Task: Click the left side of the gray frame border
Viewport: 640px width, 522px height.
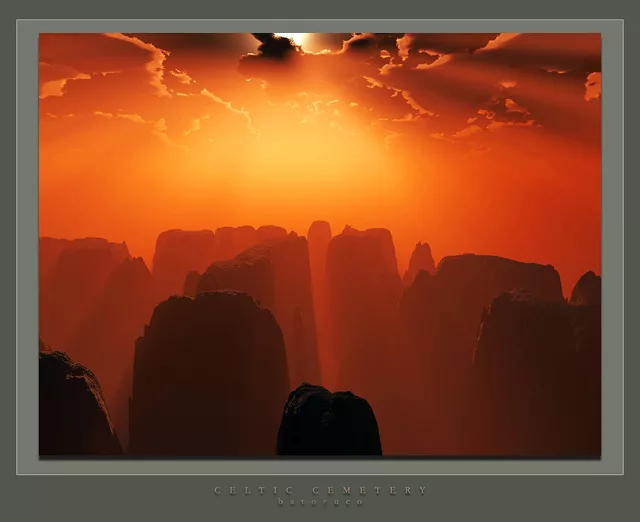Action: 28,250
